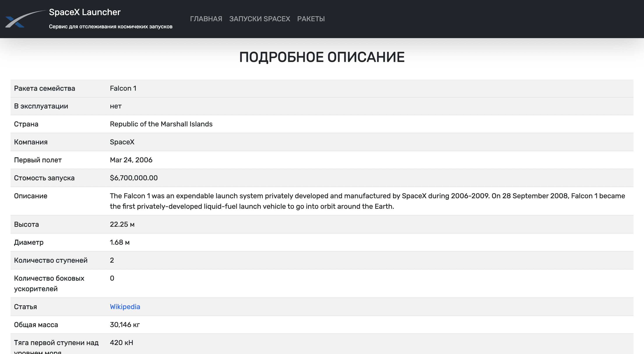Click the launch cost $6,700,000.00 value
This screenshot has width=644, height=354.
point(134,178)
